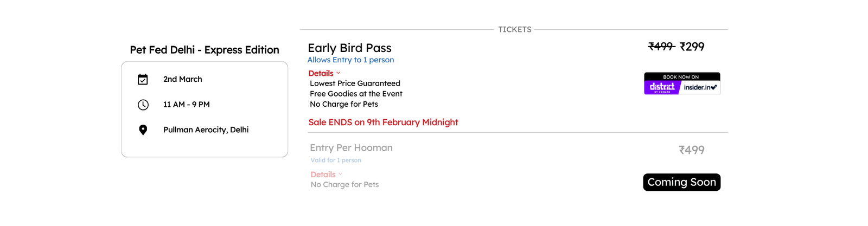The image size is (868, 226).
Task: Click the clock icon next to 11 AM - 9 PM
Action: [143, 105]
